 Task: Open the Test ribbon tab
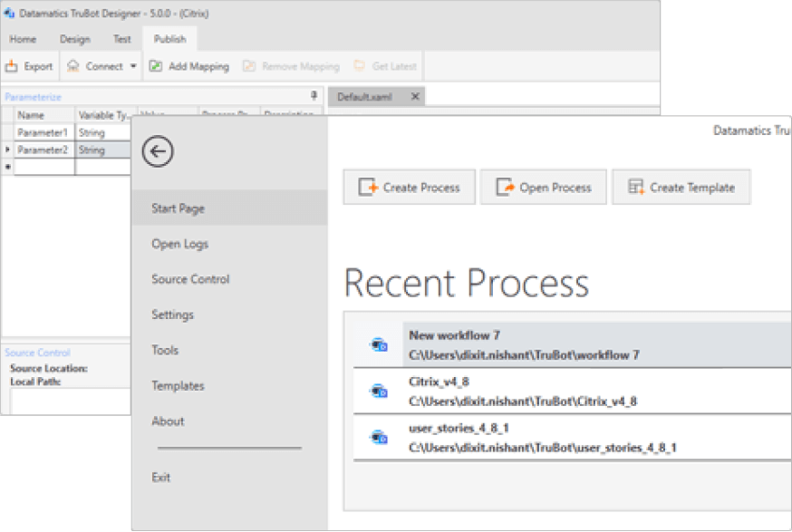(121, 39)
